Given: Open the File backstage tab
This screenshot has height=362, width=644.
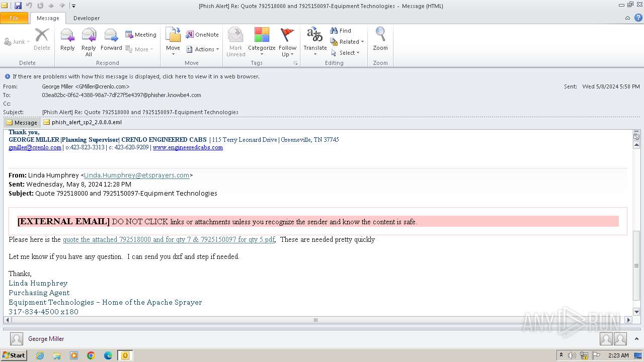Looking at the screenshot, I should [14, 18].
